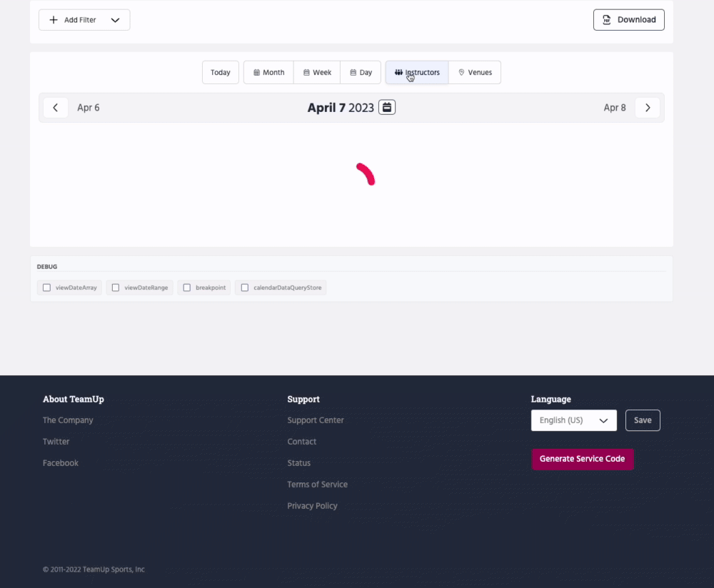Open the Support Center link
This screenshot has height=588, width=714.
click(316, 420)
